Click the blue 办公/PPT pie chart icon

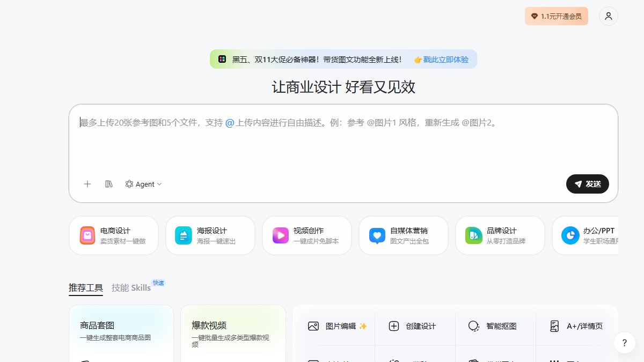point(570,235)
